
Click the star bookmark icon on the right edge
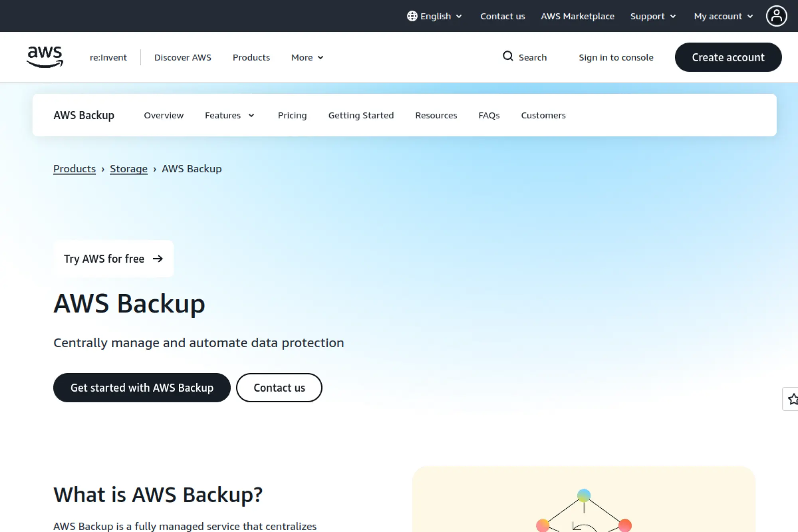coord(792,399)
